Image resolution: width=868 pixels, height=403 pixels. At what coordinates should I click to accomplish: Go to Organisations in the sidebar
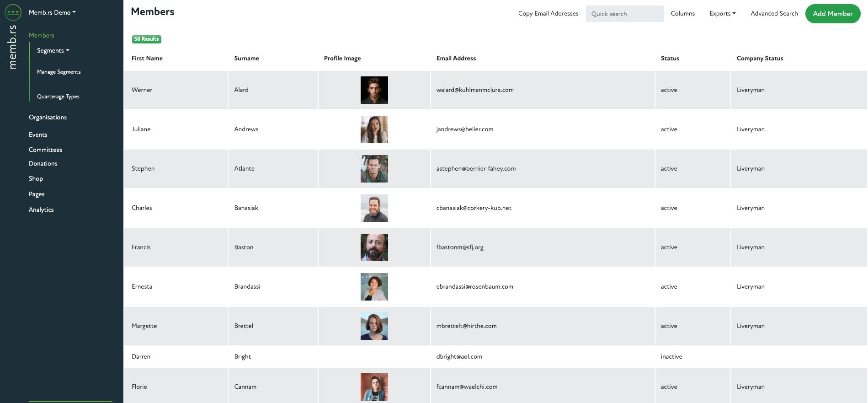(x=48, y=117)
